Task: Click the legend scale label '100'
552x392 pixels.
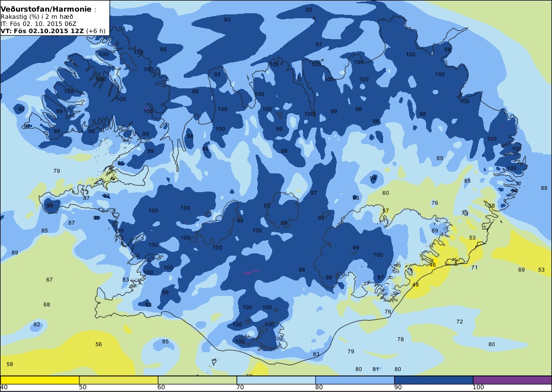Action: click(x=478, y=388)
